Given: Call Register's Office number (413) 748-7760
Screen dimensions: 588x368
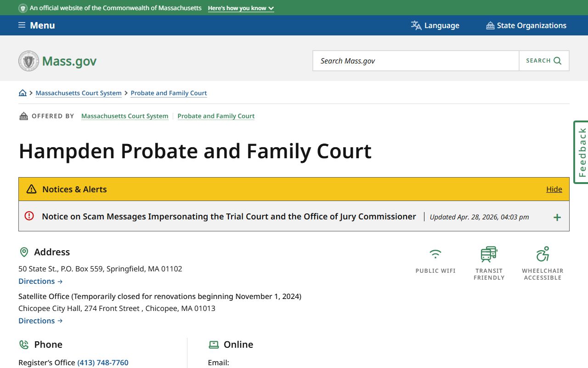Looking at the screenshot, I should pyautogui.click(x=103, y=362).
